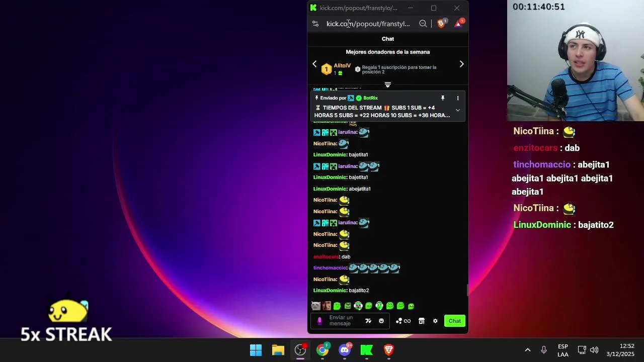Click the purple microphone icon in the message box
Screen dimensions: 644x362
tap(319, 321)
